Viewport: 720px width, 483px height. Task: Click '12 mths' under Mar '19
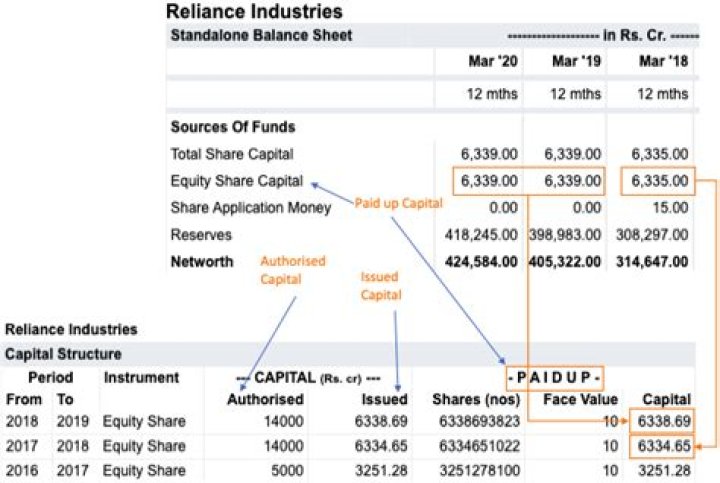[x=575, y=94]
